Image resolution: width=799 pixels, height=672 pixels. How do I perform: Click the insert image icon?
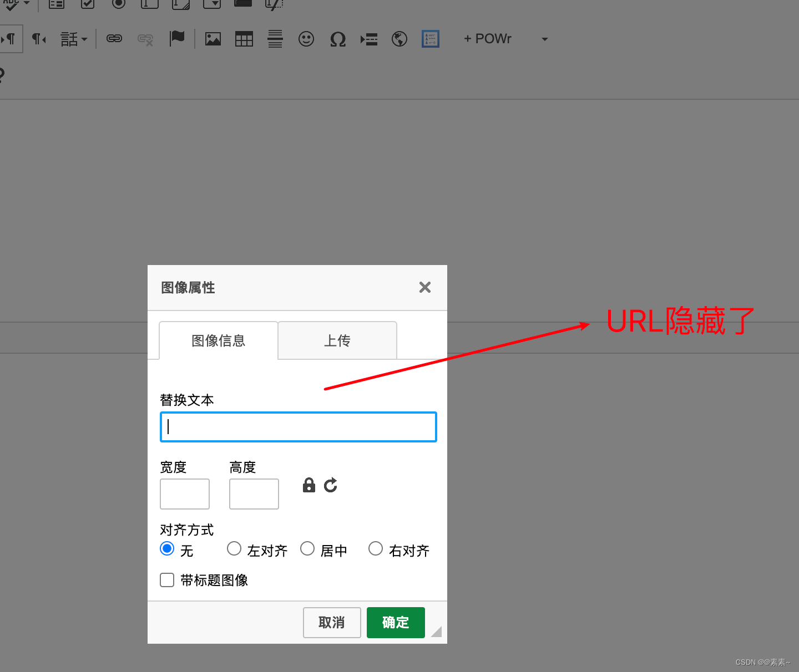[x=213, y=39]
